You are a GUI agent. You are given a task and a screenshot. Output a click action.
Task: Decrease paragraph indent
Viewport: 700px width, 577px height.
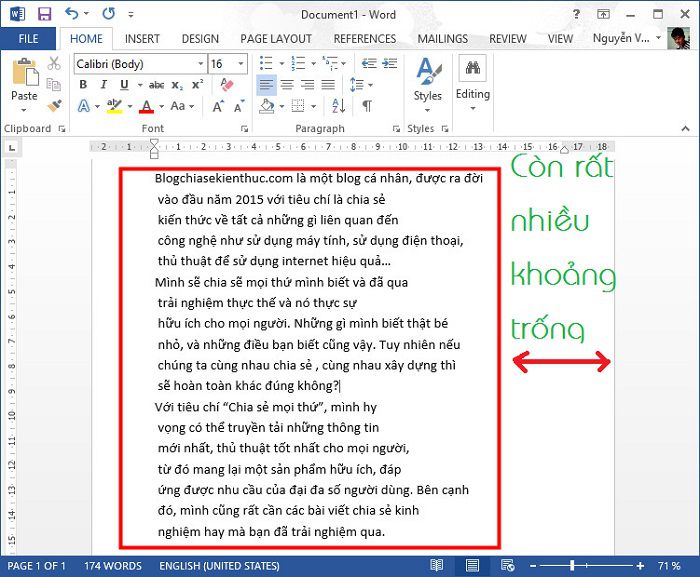coord(369,63)
